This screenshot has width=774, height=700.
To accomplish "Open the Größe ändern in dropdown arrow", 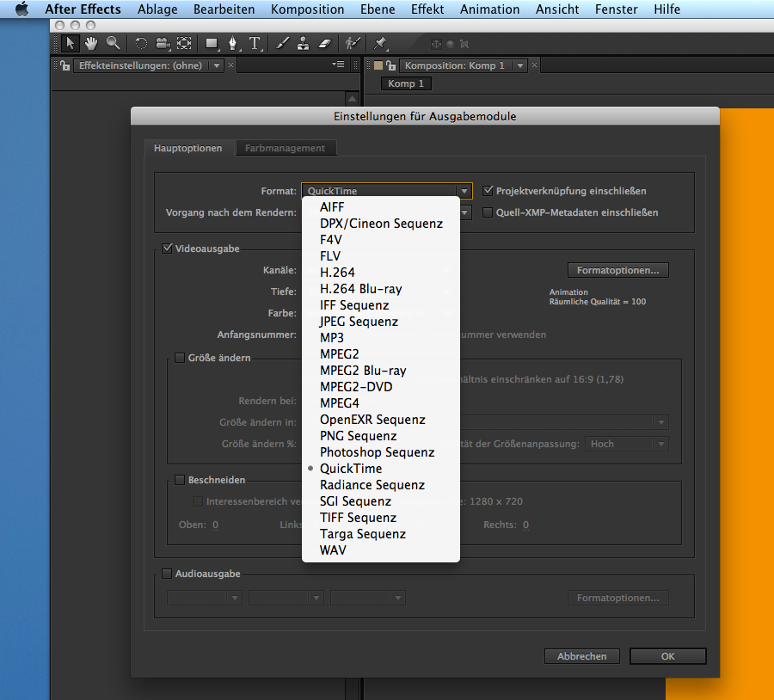I will [x=661, y=422].
